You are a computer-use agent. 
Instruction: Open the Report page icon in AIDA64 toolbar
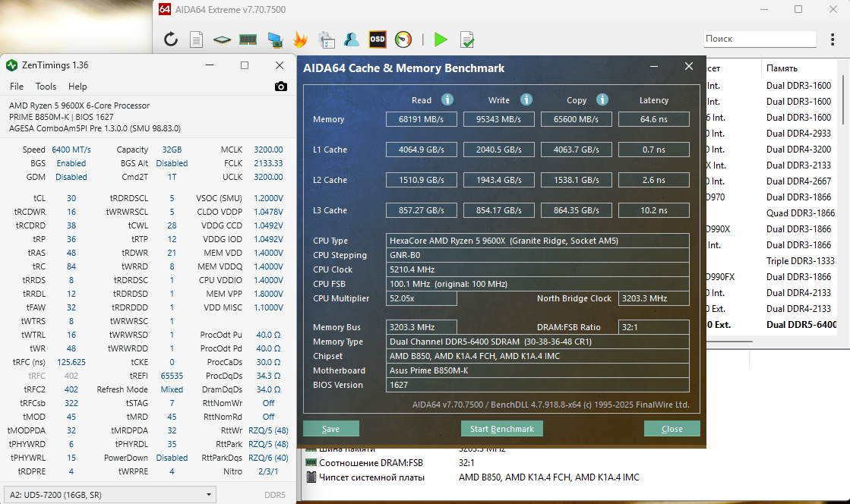[x=196, y=39]
